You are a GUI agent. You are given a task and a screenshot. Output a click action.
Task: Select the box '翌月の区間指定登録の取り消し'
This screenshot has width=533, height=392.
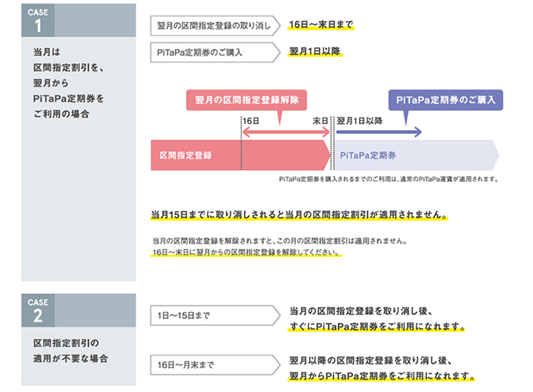point(215,26)
